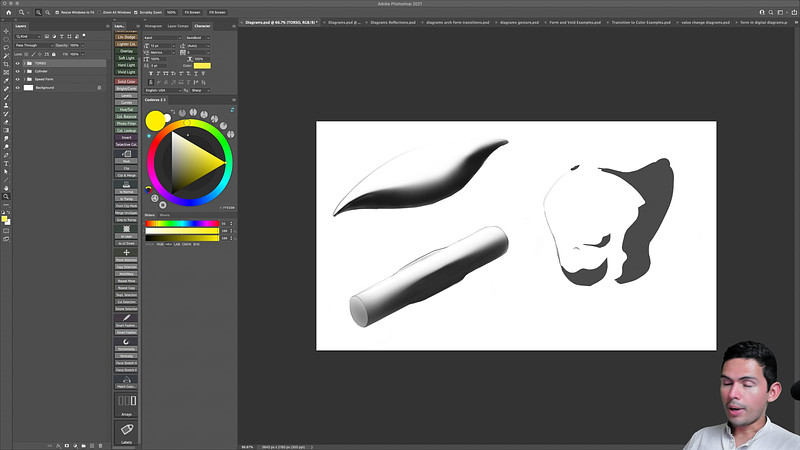The height and width of the screenshot is (450, 800).
Task: Hide the TORSO layer group
Action: coord(17,63)
